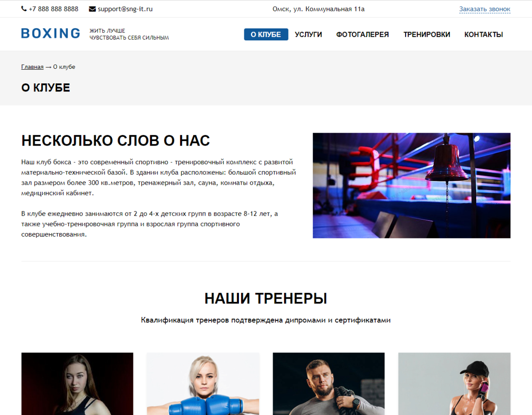Click the address Омск, ул. Коммунальная 11а
The height and width of the screenshot is (415, 532).
point(318,8)
